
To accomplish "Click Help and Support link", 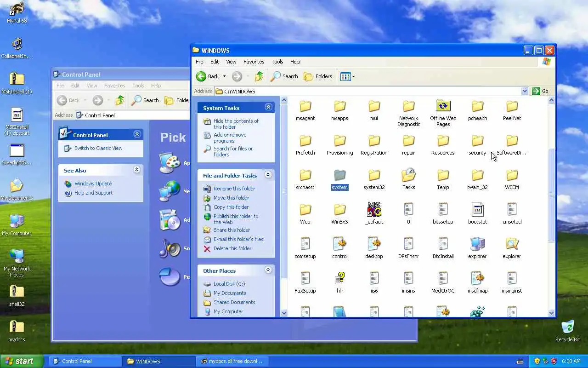I will (x=93, y=193).
